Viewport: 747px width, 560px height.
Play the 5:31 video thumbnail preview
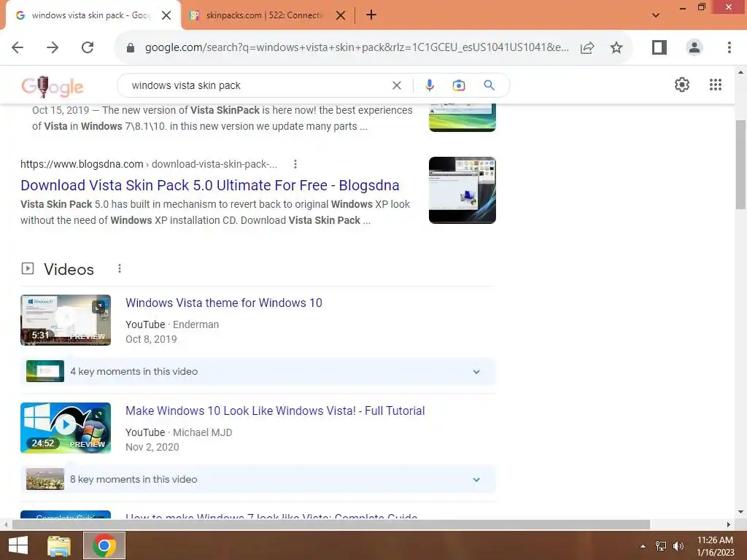pos(66,320)
